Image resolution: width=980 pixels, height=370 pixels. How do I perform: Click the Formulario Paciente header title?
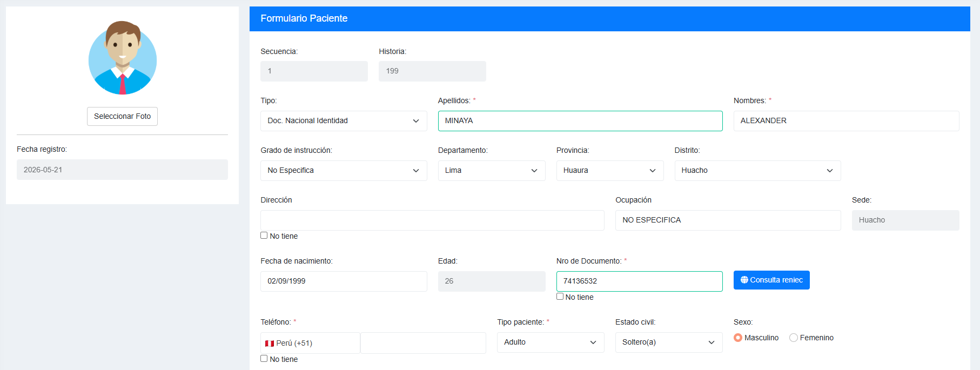(x=304, y=18)
